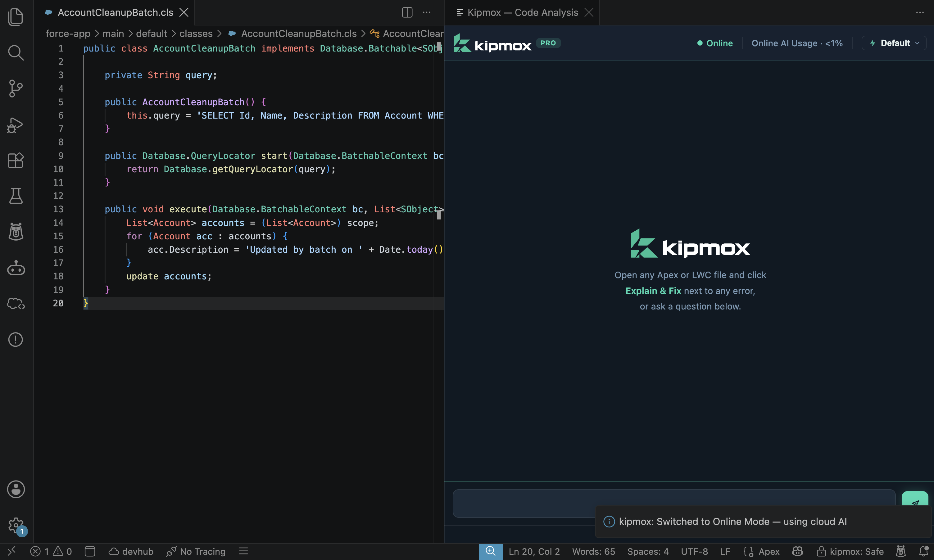Click Words: 65 status item
Screen dimensions: 934x560
point(593,552)
